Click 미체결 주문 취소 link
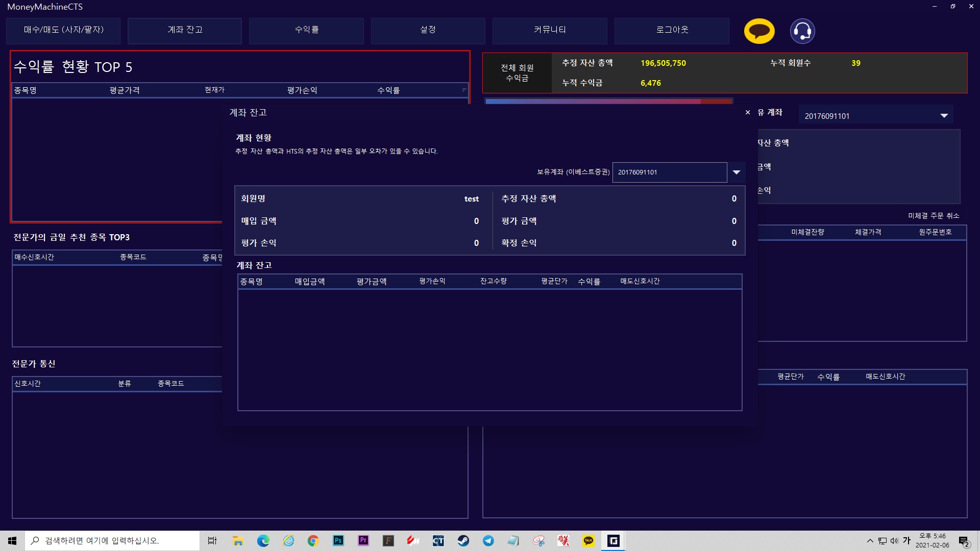Viewport: 980px width, 551px height. point(934,216)
